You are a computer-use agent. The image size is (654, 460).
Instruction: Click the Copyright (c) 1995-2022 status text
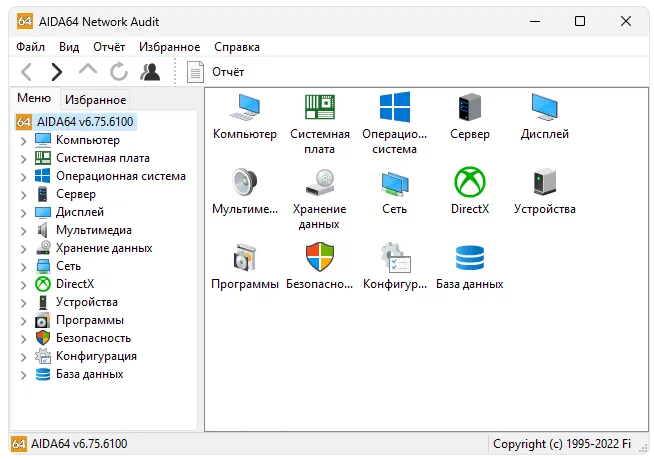pos(562,444)
